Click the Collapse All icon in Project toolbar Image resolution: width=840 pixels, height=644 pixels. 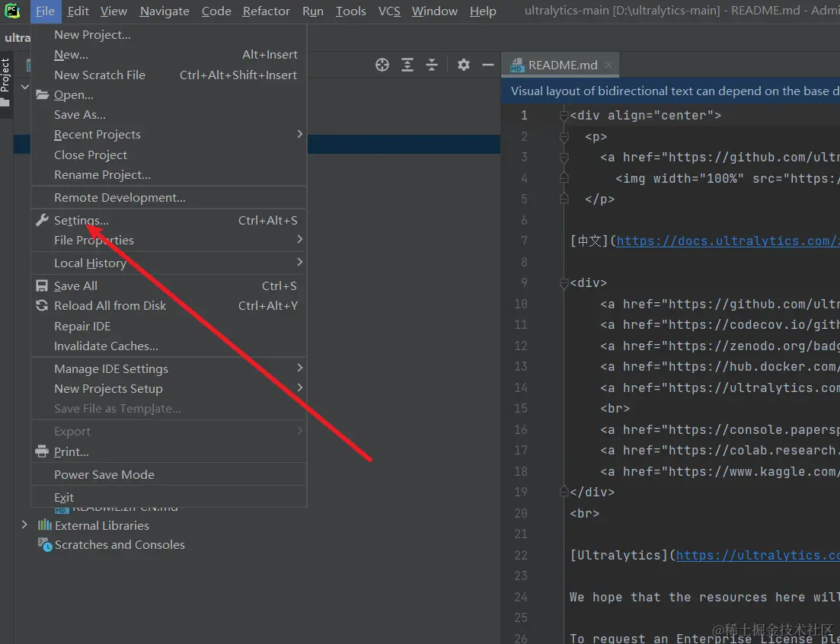point(432,65)
